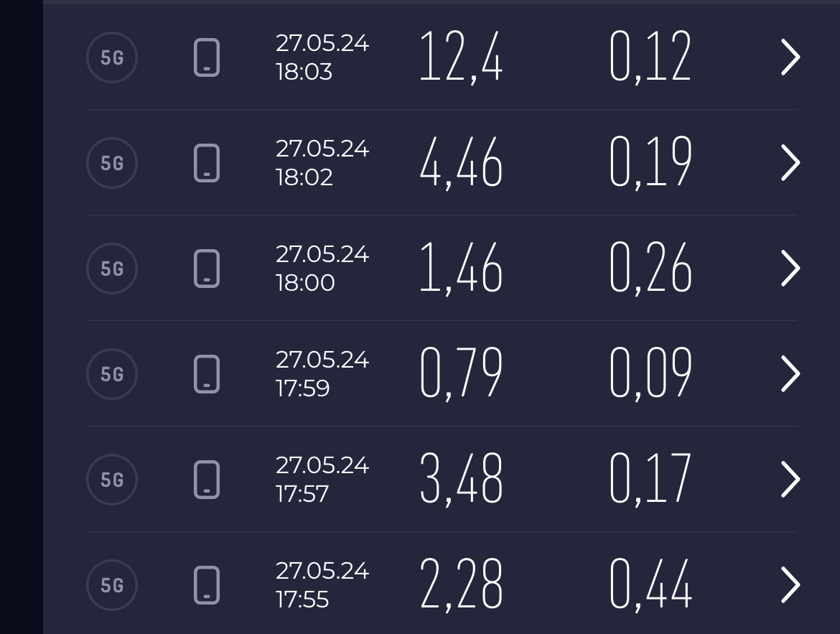Image resolution: width=840 pixels, height=634 pixels.
Task: Click the 5G badge for the 18:03 test
Action: 112,57
